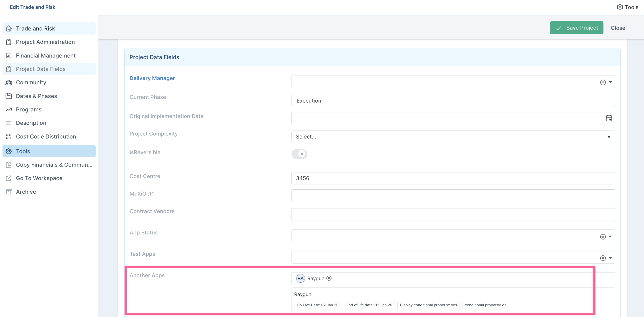Click Go To Workspace
Viewport: 644px width, 317px height.
pos(49,178)
